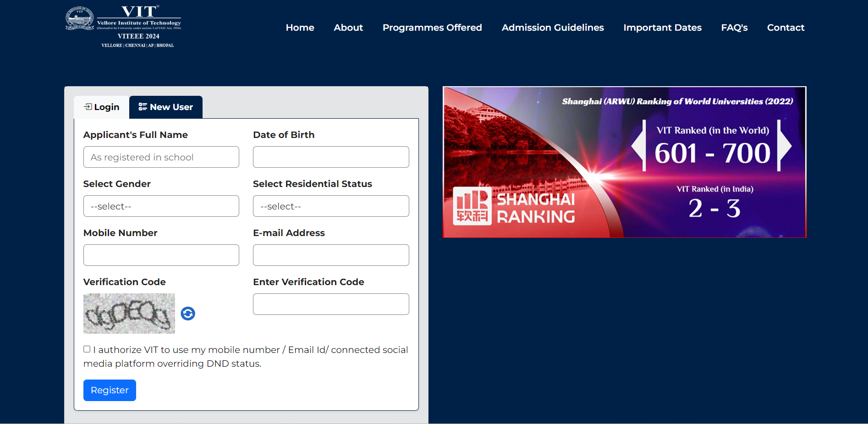The height and width of the screenshot is (424, 868).
Task: Open the Select Gender dropdown
Action: coord(161,206)
